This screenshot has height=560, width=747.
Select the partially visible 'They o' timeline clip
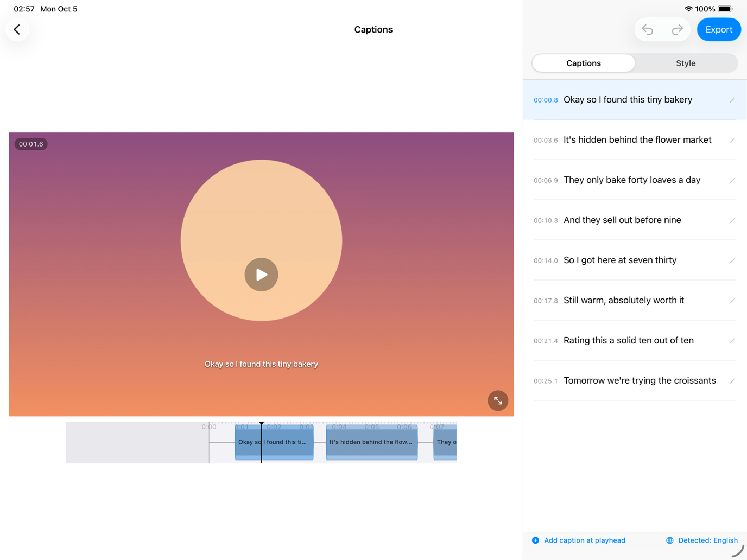[x=445, y=442]
